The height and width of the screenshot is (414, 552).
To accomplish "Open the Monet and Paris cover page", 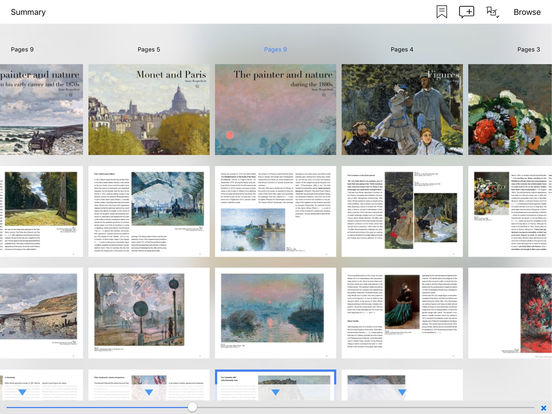I will pyautogui.click(x=149, y=109).
